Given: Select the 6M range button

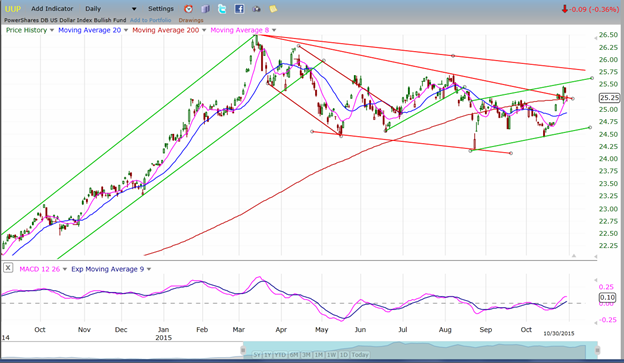Looking at the screenshot, I should 294,355.
